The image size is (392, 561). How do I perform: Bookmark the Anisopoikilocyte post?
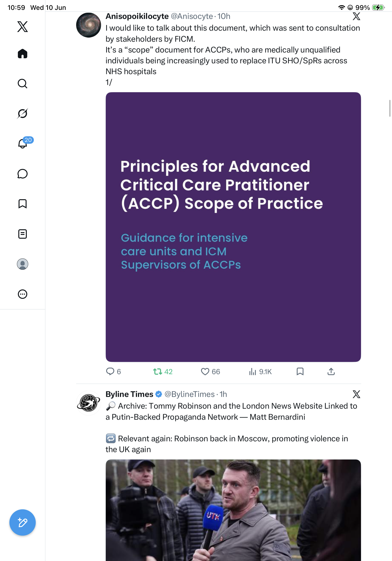(x=300, y=372)
